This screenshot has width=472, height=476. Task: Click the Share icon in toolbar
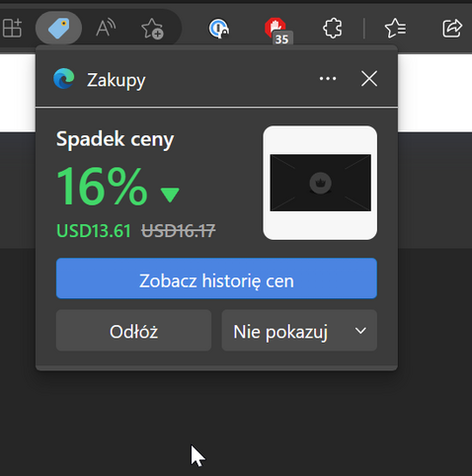point(452,28)
